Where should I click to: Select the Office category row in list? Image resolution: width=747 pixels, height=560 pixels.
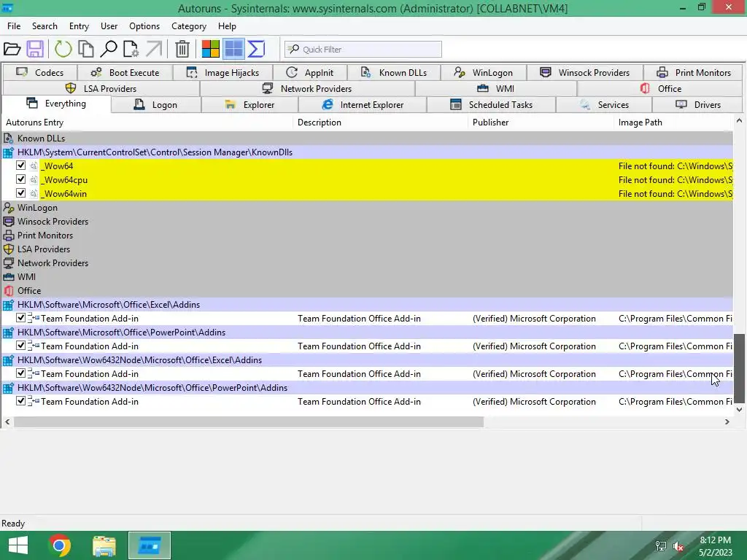(x=367, y=290)
